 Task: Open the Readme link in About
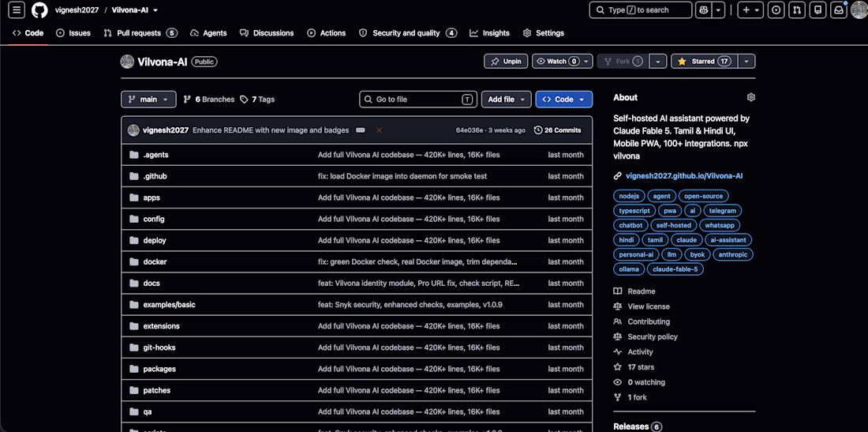(x=641, y=291)
